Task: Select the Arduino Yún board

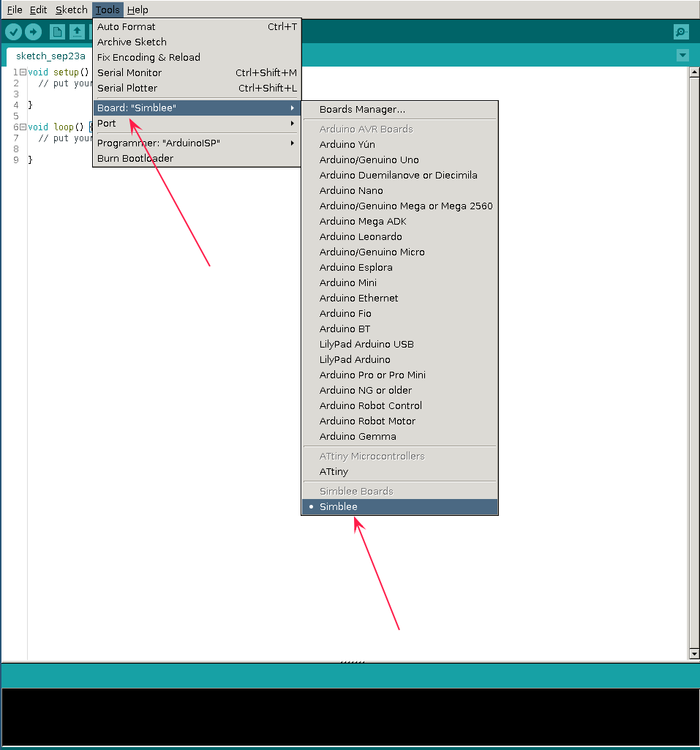Action: click(x=399, y=144)
